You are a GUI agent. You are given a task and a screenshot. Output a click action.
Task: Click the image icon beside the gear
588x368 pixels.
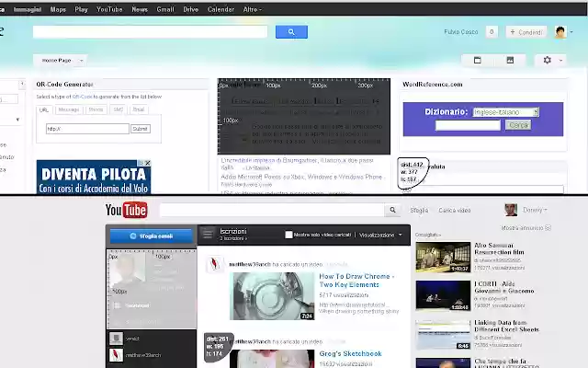click(510, 60)
